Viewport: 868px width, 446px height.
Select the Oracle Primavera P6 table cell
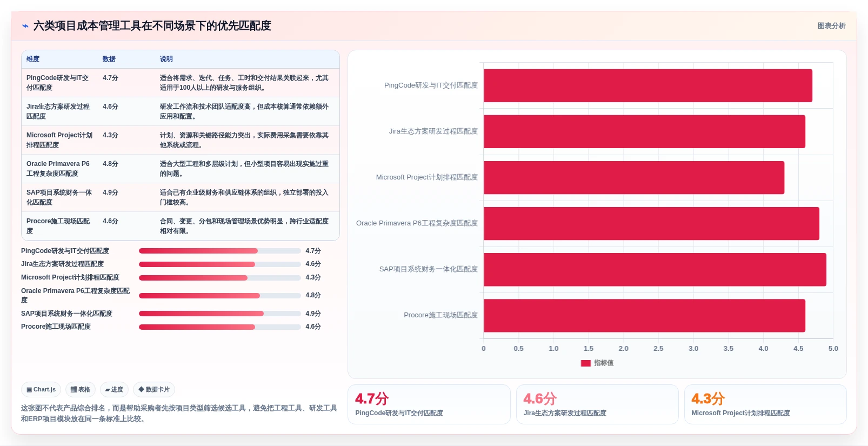pyautogui.click(x=59, y=169)
